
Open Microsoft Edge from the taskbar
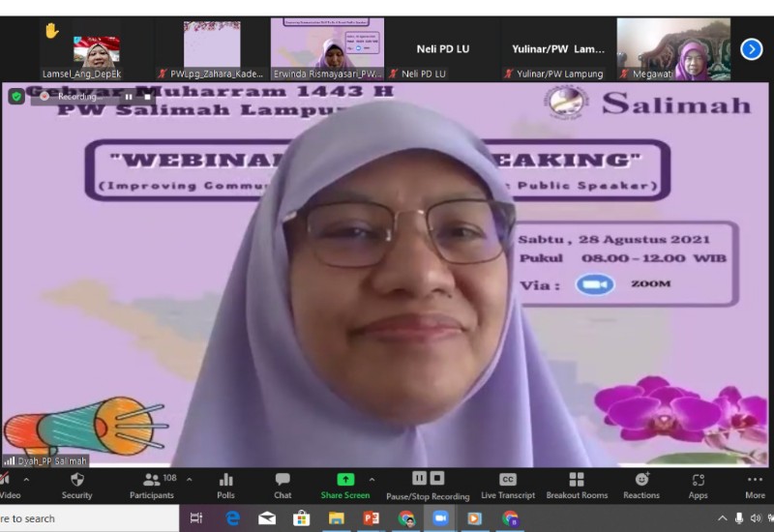[232, 518]
